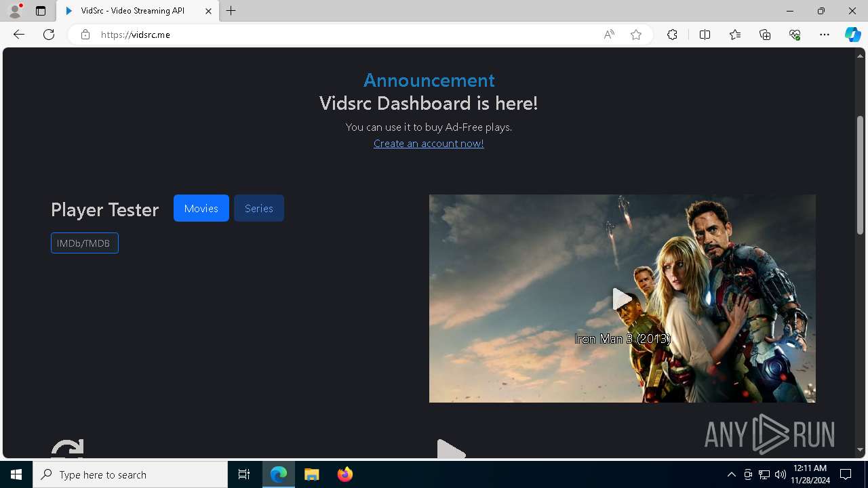This screenshot has width=868, height=488.
Task: Open network status tray icon
Action: pyautogui.click(x=764, y=474)
